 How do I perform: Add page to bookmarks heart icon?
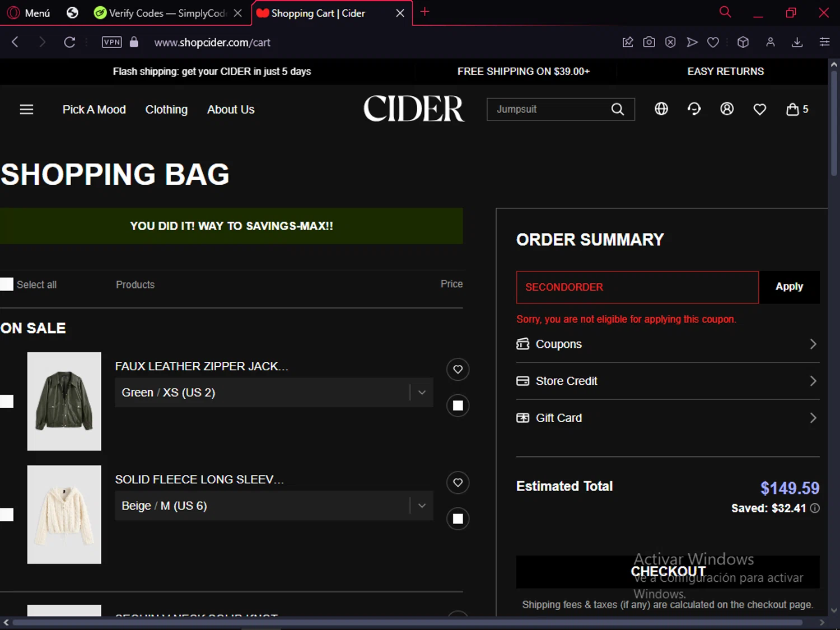(x=713, y=42)
